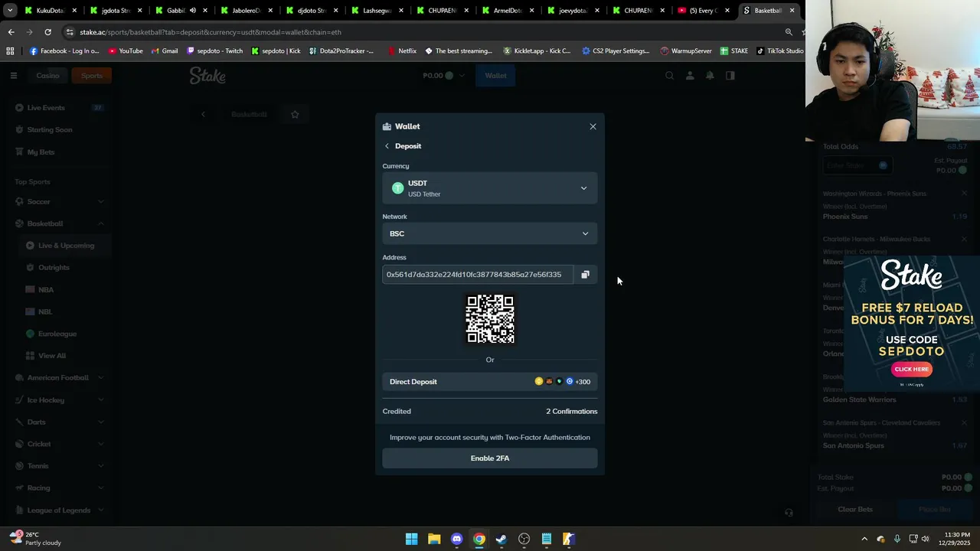Click the deposit QR code

[x=490, y=318]
